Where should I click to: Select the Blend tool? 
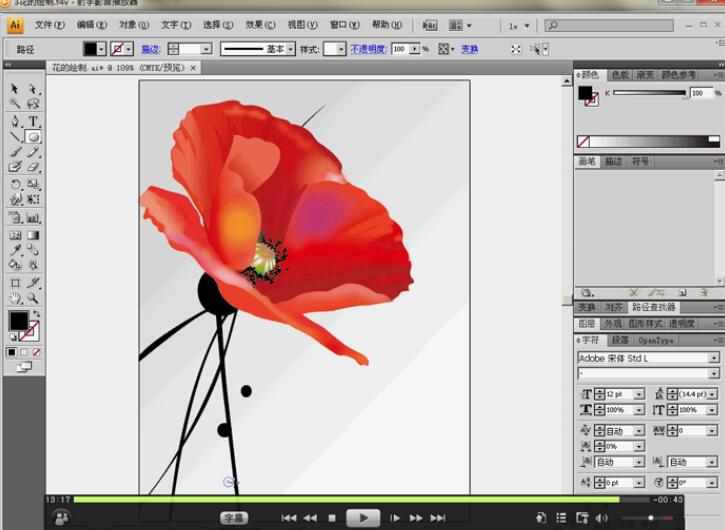(33, 250)
